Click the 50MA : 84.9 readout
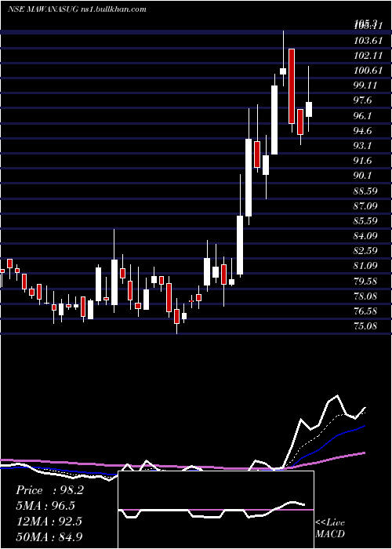The image size is (392, 549). pyautogui.click(x=49, y=537)
